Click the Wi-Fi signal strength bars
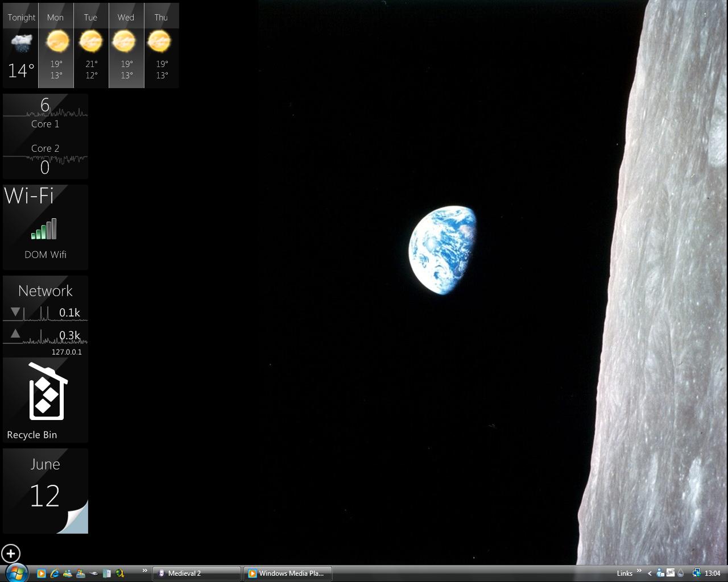Viewport: 728px width, 582px height. click(x=44, y=228)
